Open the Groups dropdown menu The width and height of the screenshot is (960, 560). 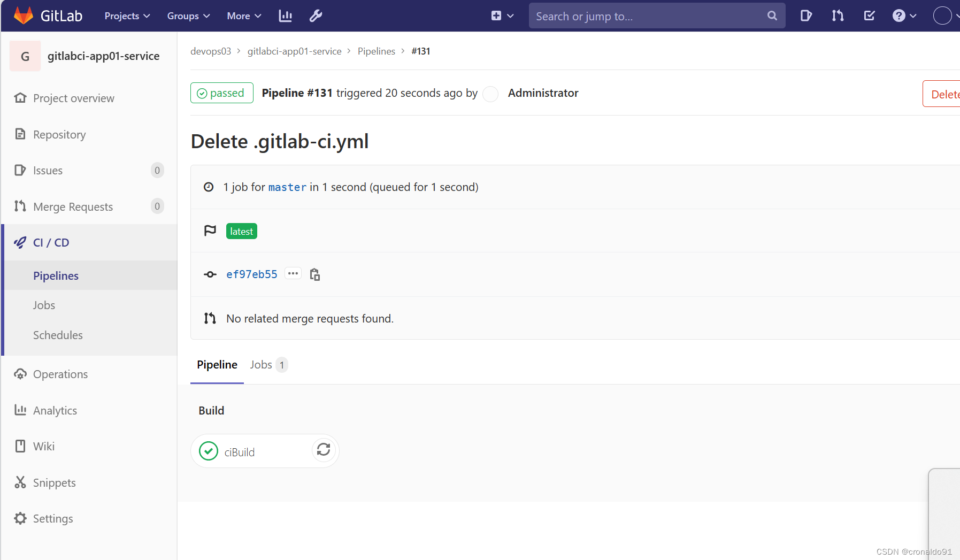point(188,16)
